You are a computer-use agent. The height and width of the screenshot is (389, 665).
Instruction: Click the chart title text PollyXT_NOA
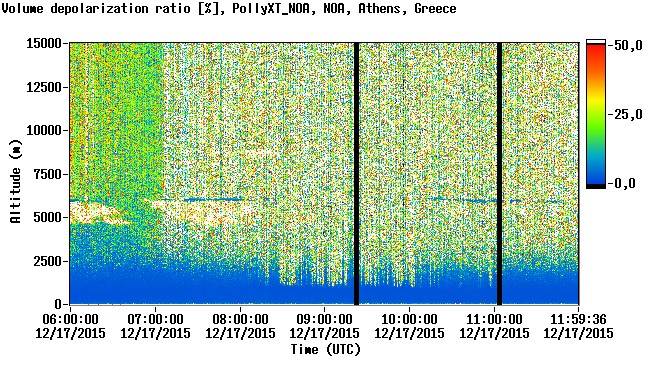pos(271,8)
